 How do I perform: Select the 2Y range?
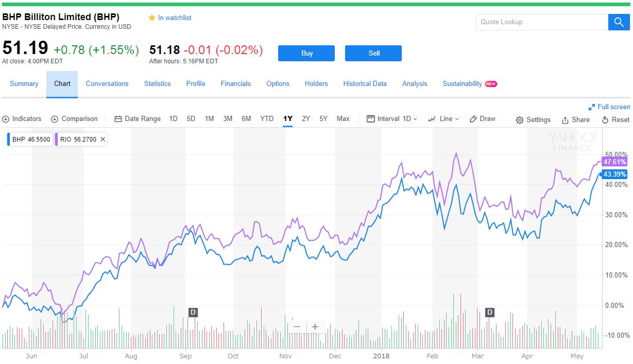coord(306,119)
